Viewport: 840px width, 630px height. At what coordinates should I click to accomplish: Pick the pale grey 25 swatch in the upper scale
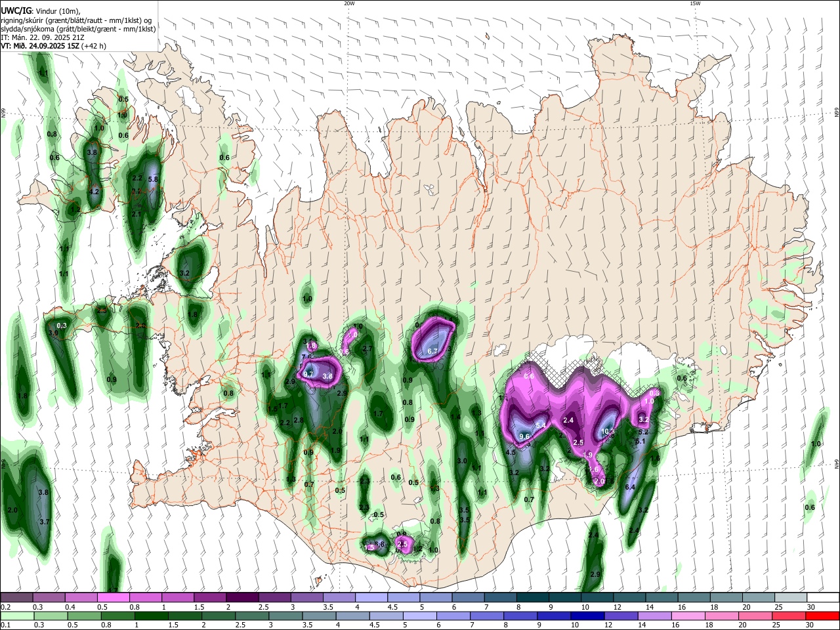point(791,597)
